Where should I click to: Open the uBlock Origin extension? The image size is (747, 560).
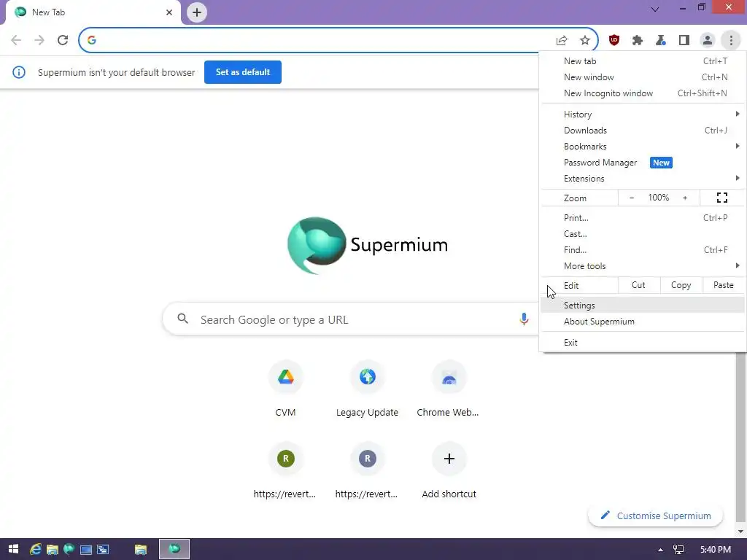(x=614, y=41)
